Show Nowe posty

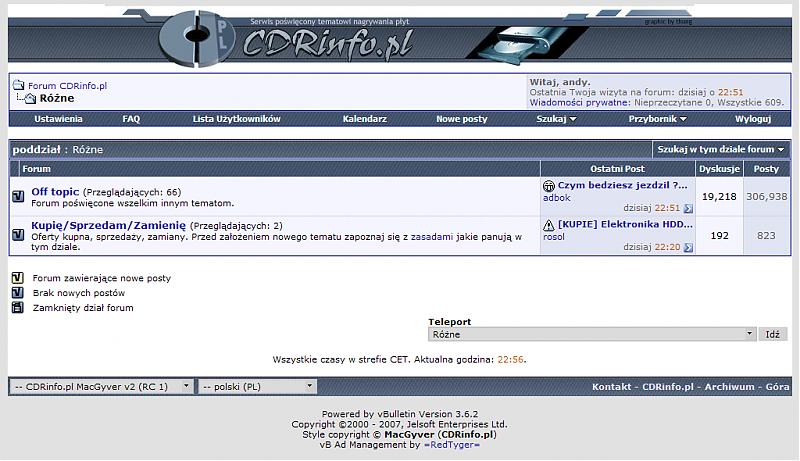pyautogui.click(x=462, y=119)
